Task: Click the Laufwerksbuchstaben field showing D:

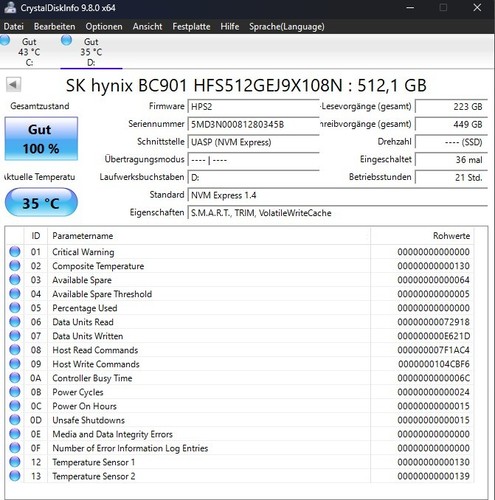Action: 253,177
